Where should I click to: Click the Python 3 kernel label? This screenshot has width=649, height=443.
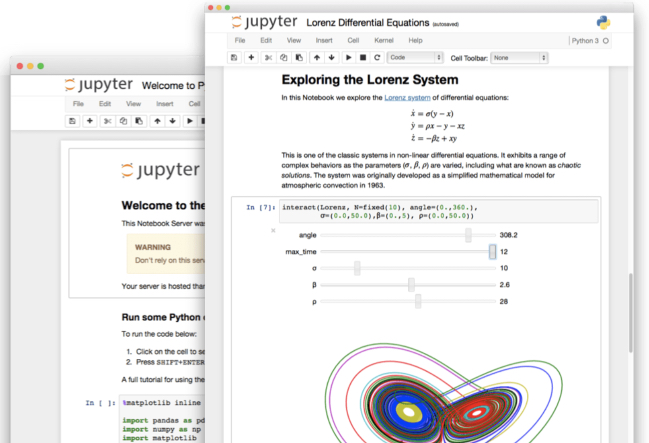585,41
